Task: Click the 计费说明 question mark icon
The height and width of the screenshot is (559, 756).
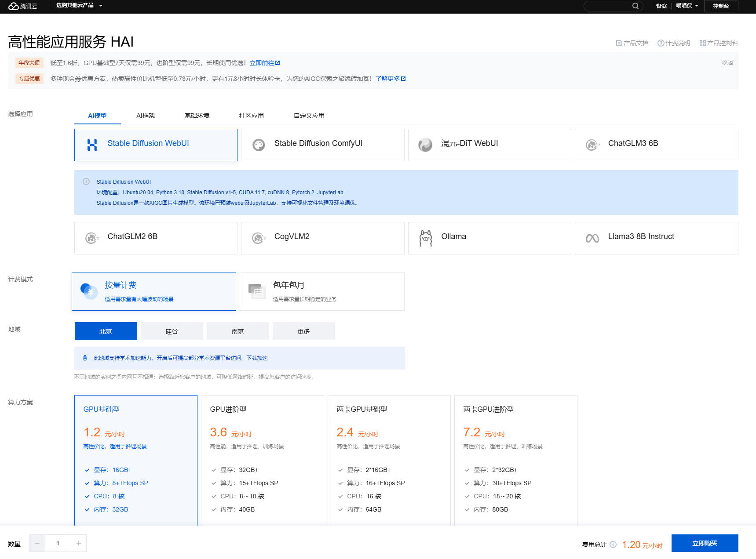Action: tap(661, 43)
